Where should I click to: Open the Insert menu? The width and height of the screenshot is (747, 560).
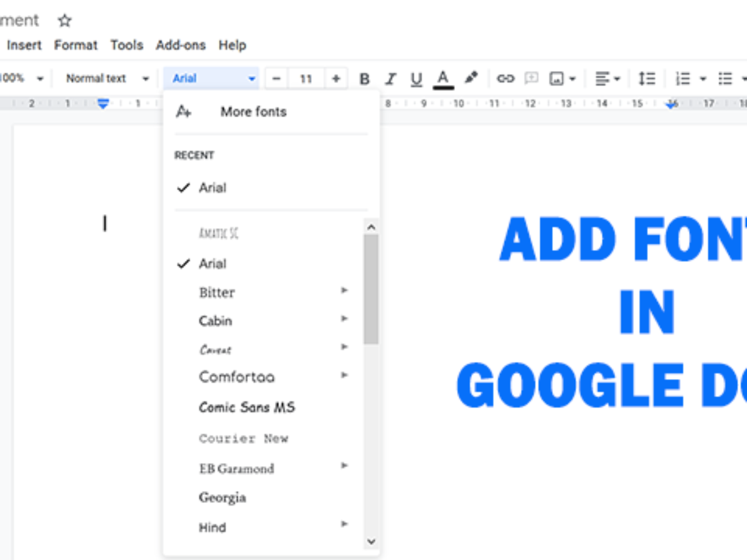point(24,45)
